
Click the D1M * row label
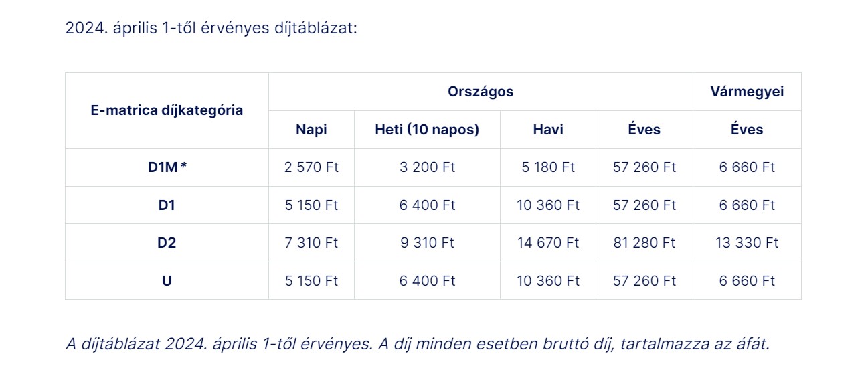click(167, 167)
